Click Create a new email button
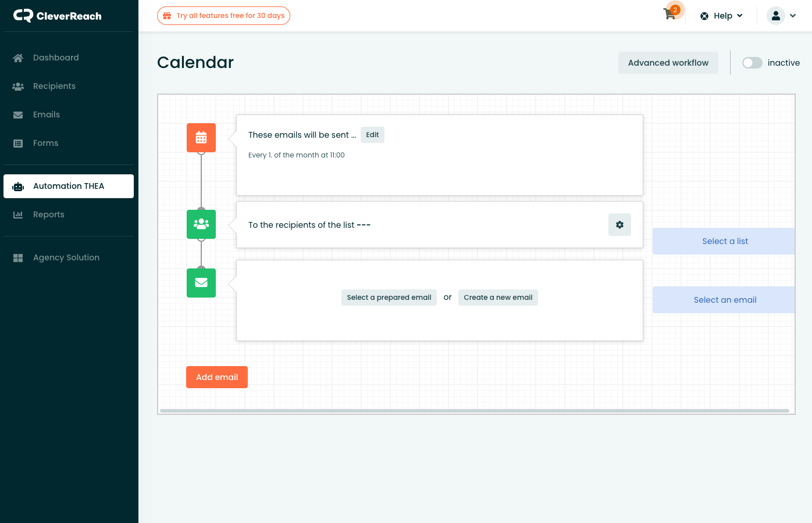812x523 pixels. [498, 298]
